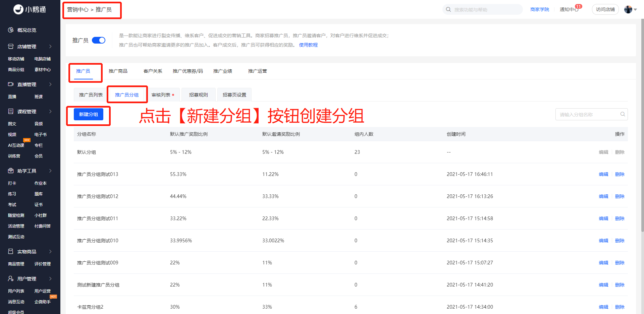The width and height of the screenshot is (644, 314).
Task: Edit group 卡兹克分组2
Action: click(603, 307)
